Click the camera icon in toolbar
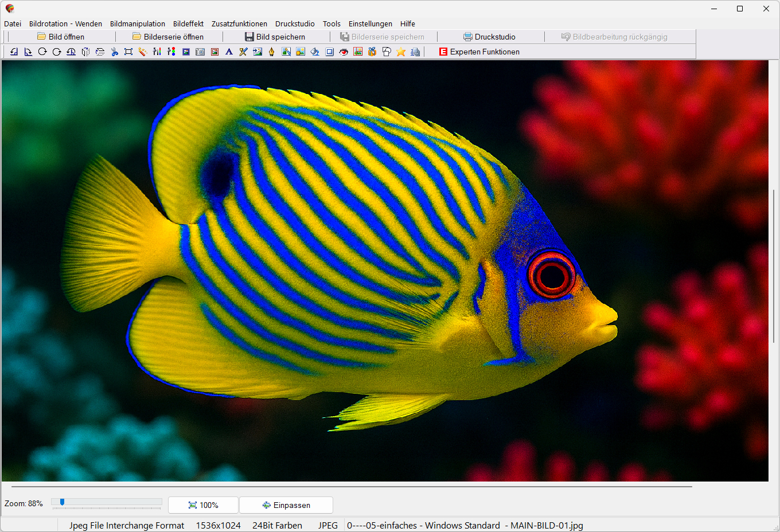This screenshot has width=780, height=532. 200,52
